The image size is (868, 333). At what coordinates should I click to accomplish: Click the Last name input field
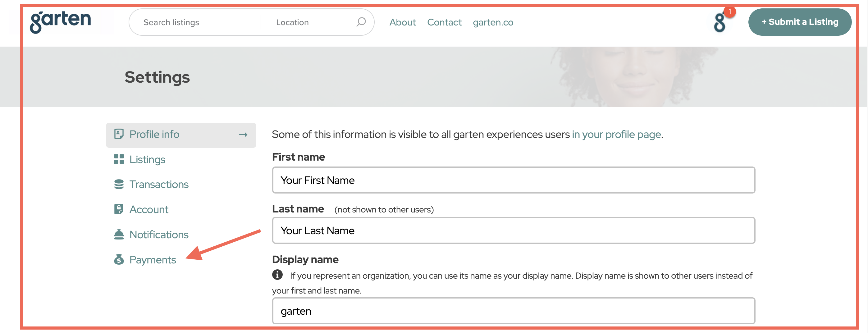514,230
